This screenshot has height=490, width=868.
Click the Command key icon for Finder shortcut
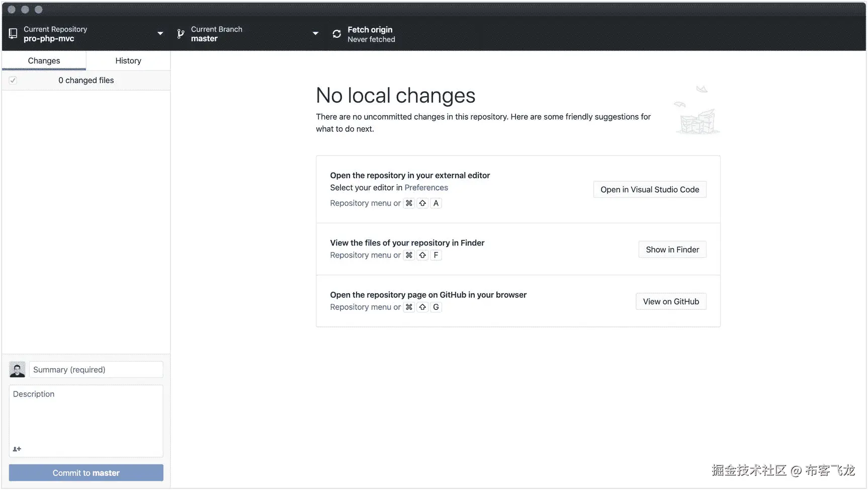tap(409, 255)
